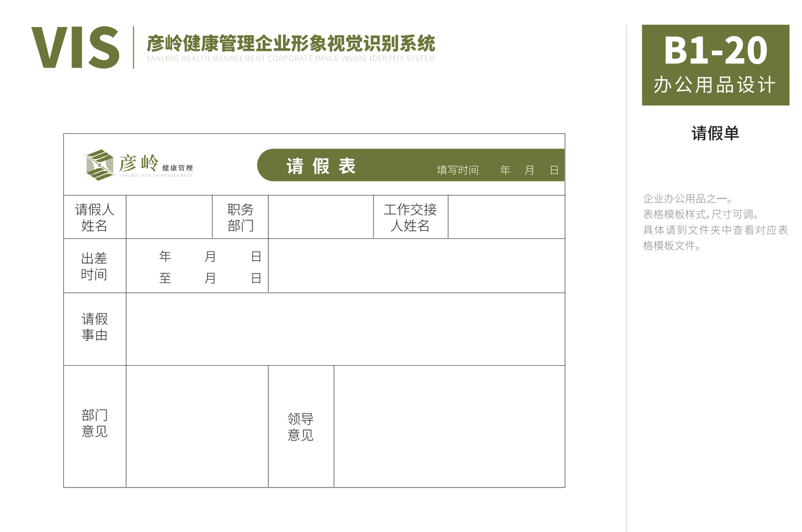Click the empty field beside 领导意见
The height and width of the screenshot is (532, 802).
[x=449, y=426]
